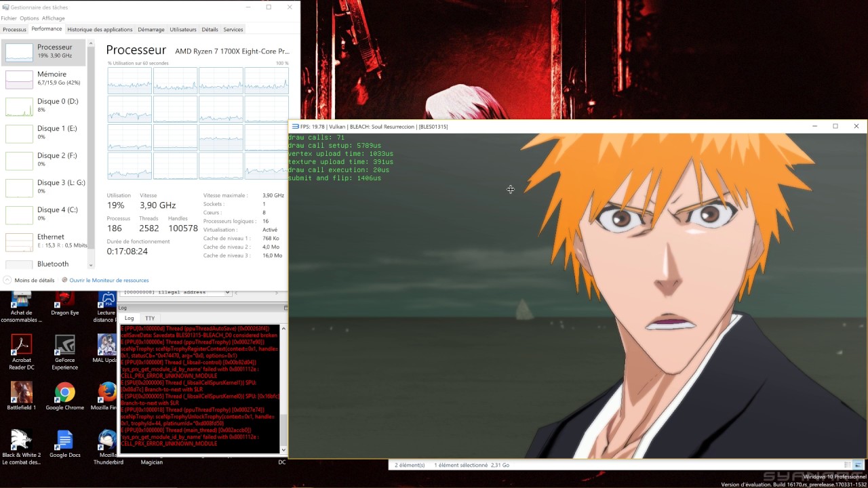Select Ethernet in the performance sidebar
The height and width of the screenshot is (488, 868).
[44, 242]
